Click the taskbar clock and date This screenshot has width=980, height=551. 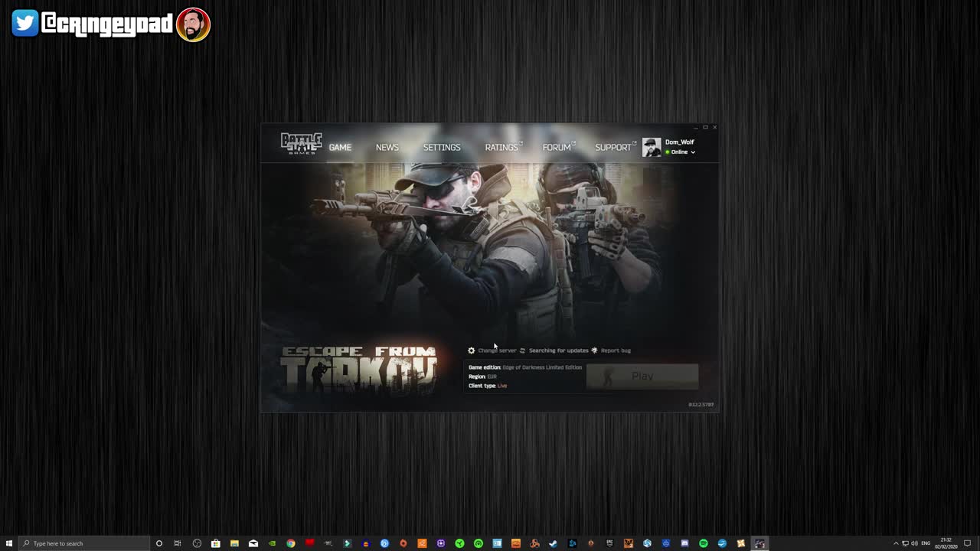(x=946, y=543)
